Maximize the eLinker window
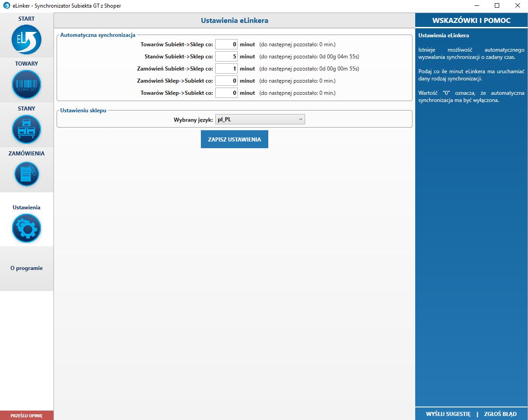 pos(497,5)
